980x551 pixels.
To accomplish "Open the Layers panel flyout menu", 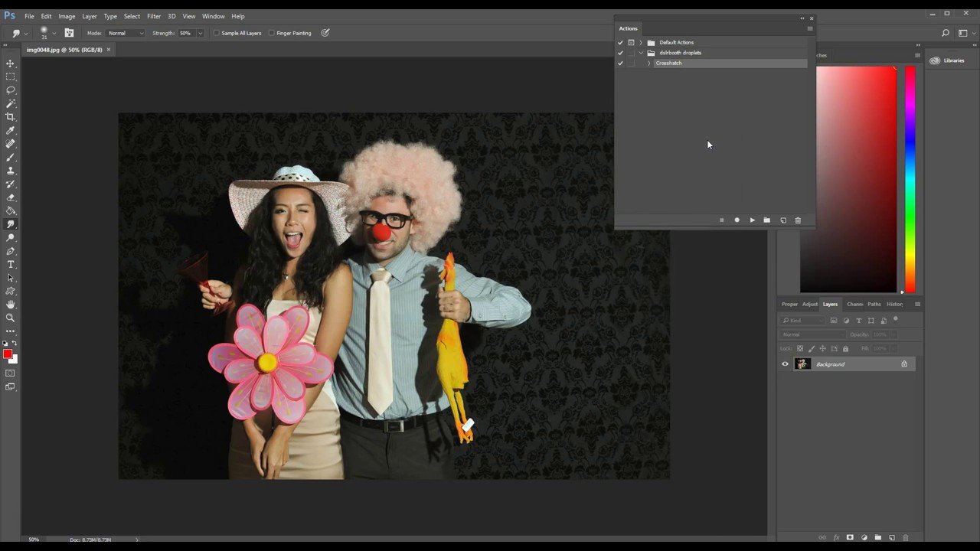I will click(917, 304).
